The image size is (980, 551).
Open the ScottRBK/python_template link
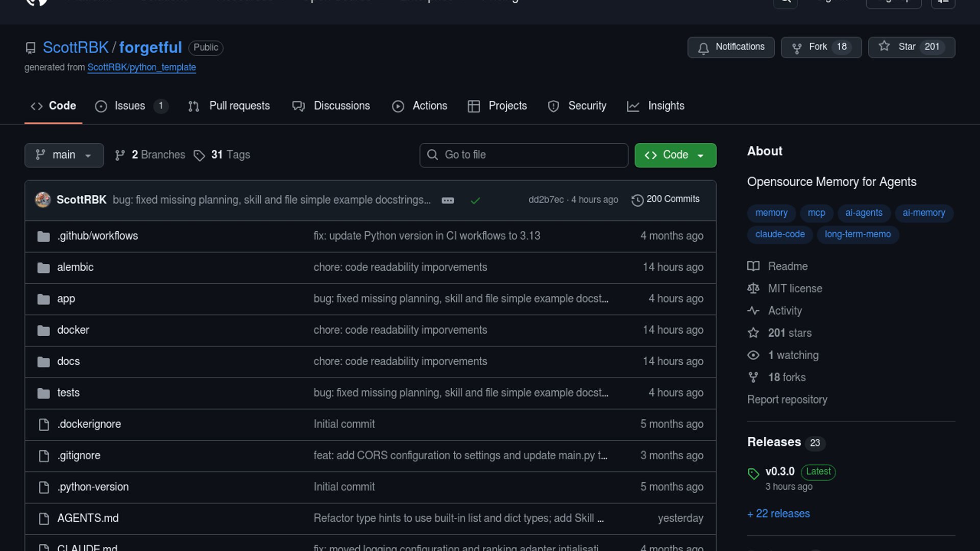pos(141,67)
